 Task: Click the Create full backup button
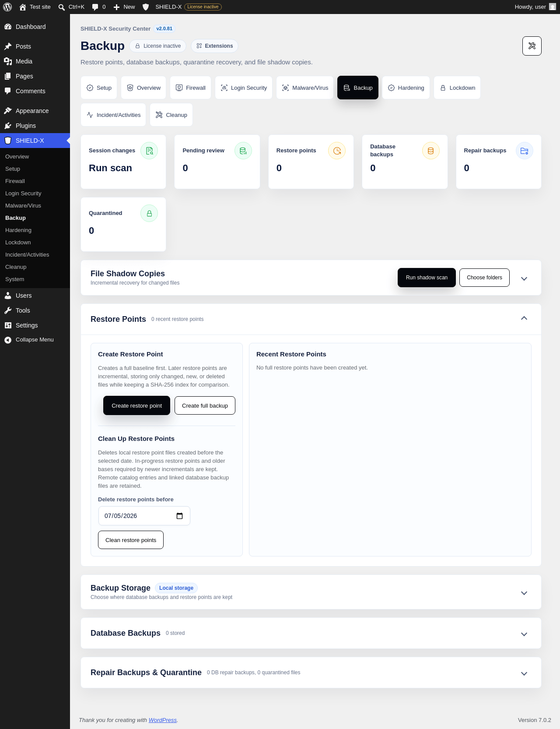[x=205, y=405]
